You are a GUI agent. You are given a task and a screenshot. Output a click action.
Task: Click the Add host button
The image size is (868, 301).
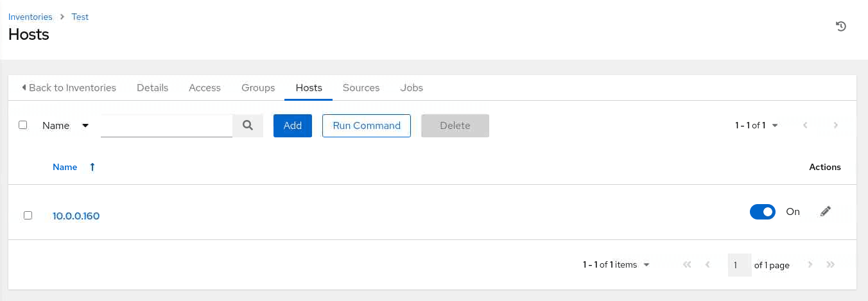tap(293, 126)
